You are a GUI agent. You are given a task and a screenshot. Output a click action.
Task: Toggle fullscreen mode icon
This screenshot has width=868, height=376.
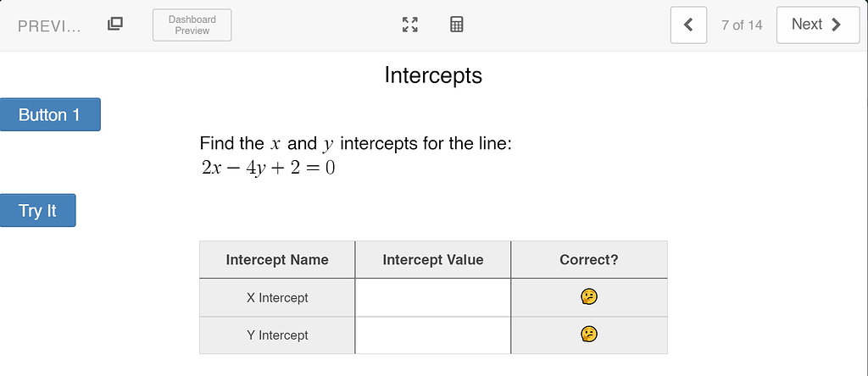click(409, 25)
